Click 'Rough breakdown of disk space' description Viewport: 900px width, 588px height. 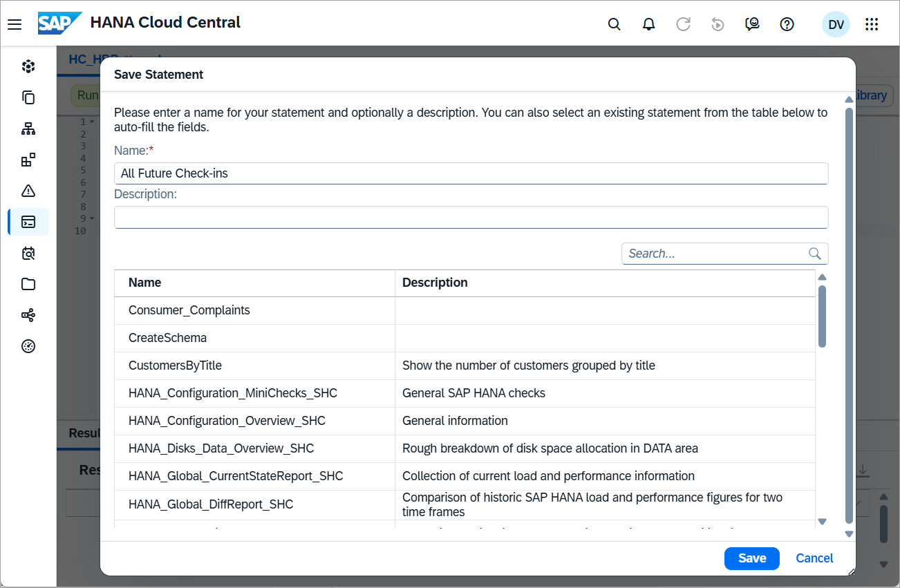pyautogui.click(x=550, y=448)
